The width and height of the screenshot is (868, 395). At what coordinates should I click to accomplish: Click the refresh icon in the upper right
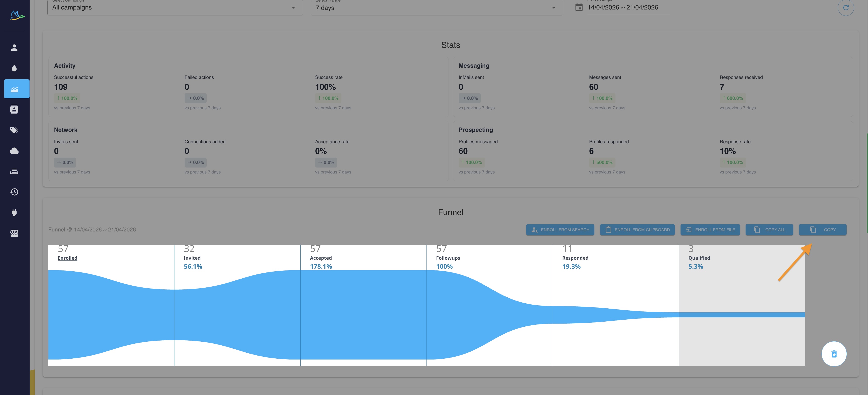click(846, 8)
